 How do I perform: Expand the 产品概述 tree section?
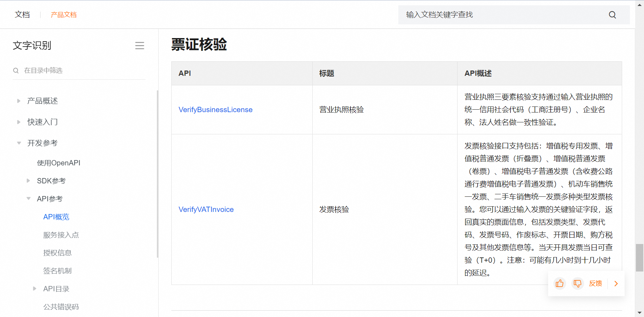[x=19, y=101]
